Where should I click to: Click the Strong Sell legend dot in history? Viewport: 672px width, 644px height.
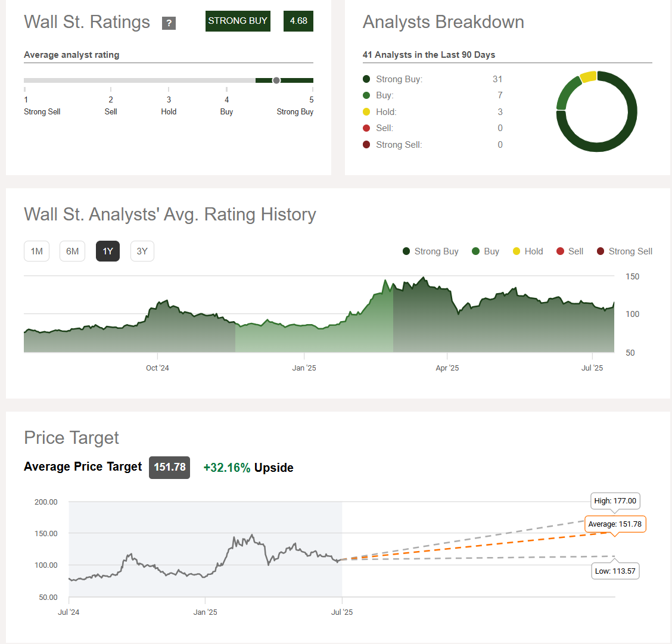coord(601,251)
